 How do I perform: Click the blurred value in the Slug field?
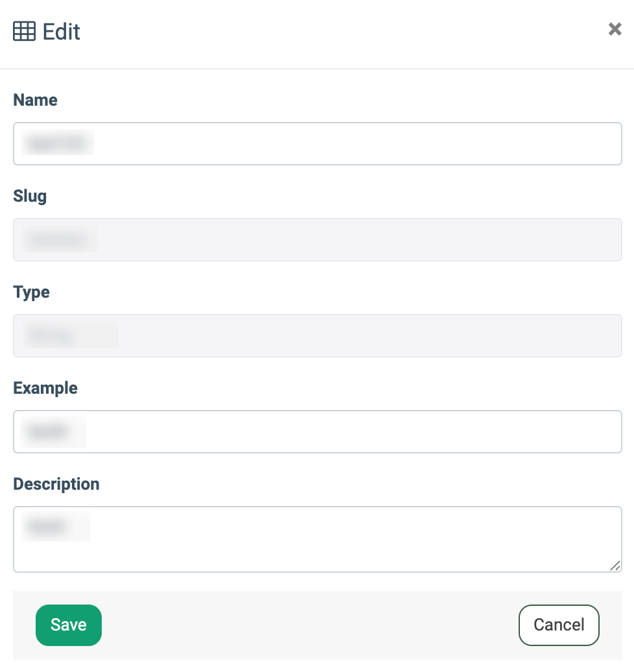click(x=60, y=239)
